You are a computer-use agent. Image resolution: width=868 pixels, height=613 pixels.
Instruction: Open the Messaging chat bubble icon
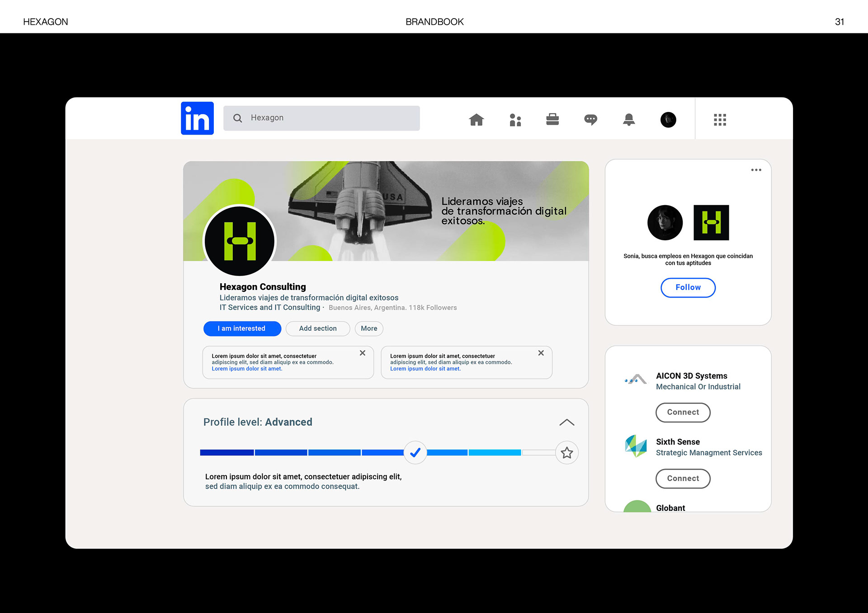pyautogui.click(x=590, y=120)
